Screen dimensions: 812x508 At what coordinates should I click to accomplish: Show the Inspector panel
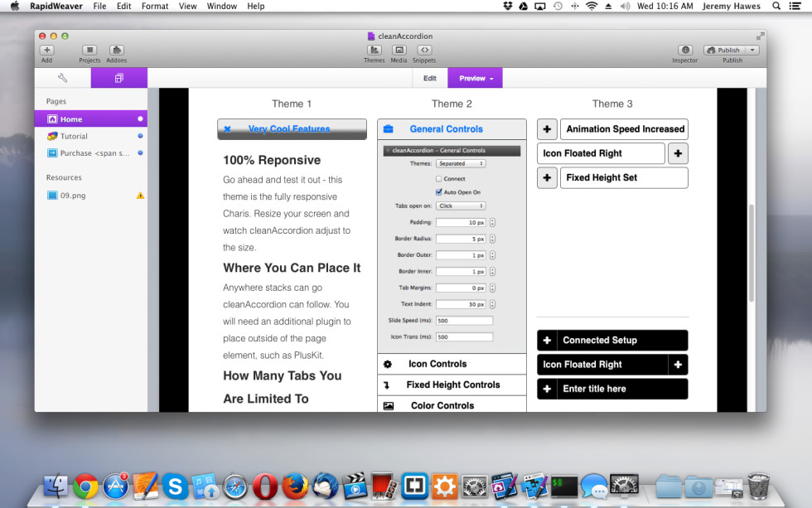pos(685,51)
